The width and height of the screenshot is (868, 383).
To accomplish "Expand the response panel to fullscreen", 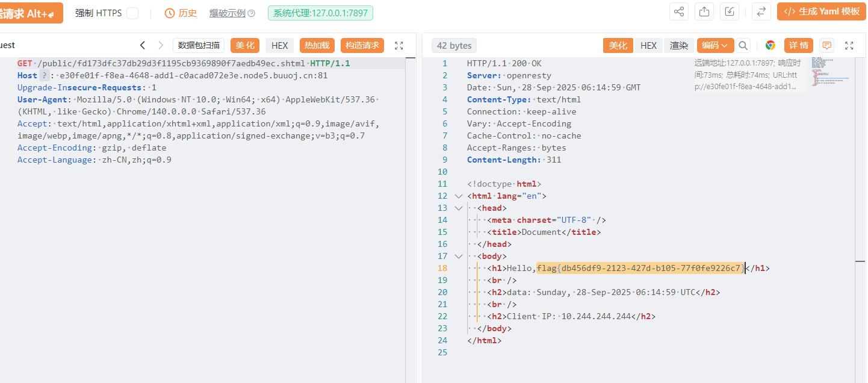I will pos(849,45).
